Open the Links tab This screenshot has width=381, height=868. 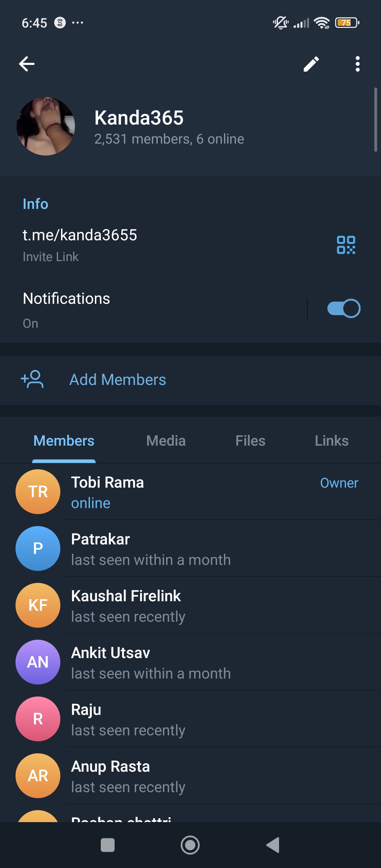(332, 441)
